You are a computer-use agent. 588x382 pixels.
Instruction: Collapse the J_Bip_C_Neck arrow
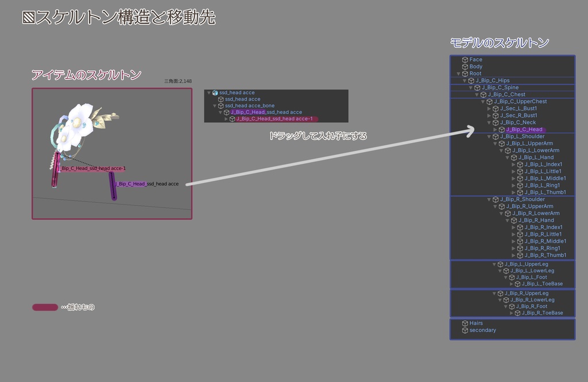(489, 123)
